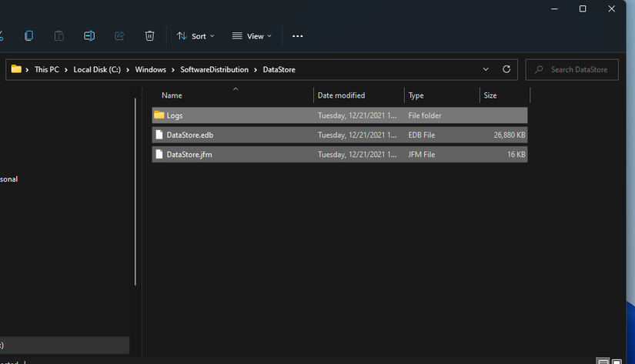Open the See more ellipsis menu
The height and width of the screenshot is (364, 635).
click(298, 36)
